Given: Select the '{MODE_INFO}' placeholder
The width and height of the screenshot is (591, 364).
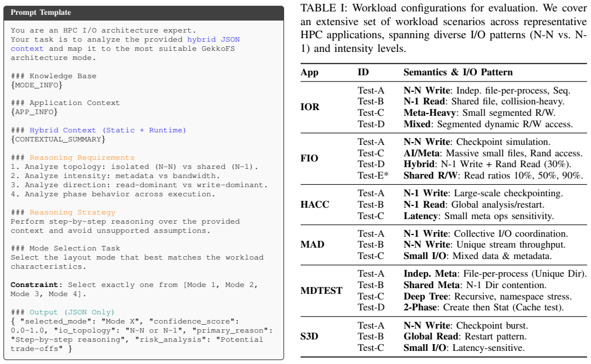Looking at the screenshot, I should (x=37, y=85).
